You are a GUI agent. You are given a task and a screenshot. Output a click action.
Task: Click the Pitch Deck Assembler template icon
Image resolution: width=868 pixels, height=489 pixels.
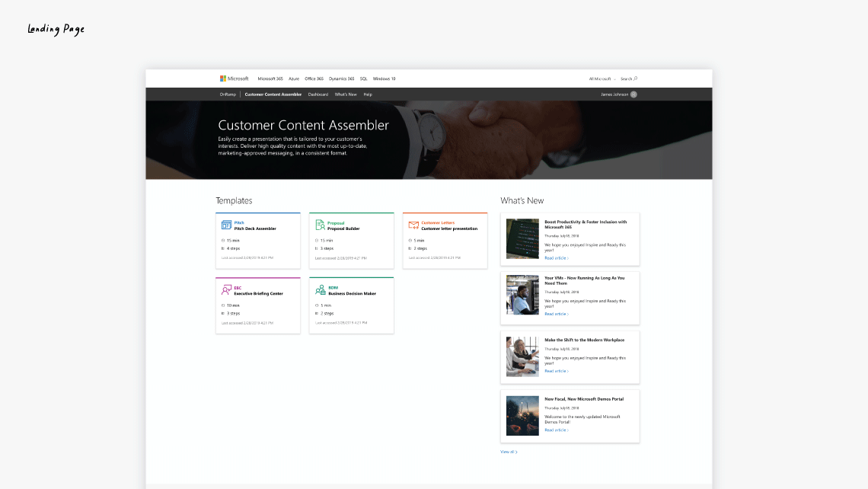pyautogui.click(x=226, y=225)
